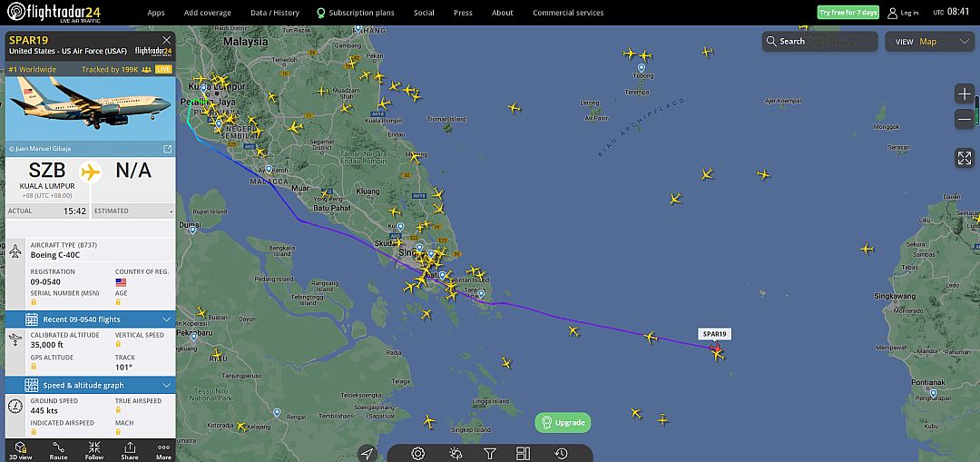Open the 3D view of the flight
The width and height of the screenshot is (980, 462).
[20, 450]
